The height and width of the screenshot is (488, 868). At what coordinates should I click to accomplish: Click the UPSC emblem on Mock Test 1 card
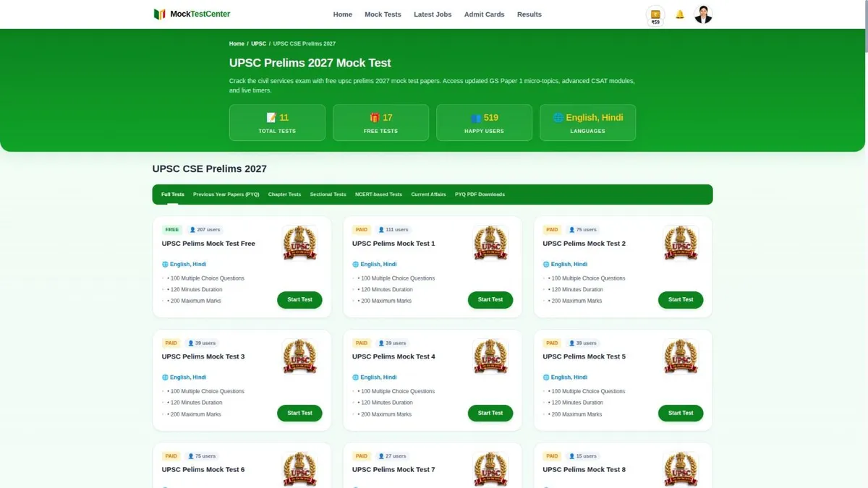(490, 243)
